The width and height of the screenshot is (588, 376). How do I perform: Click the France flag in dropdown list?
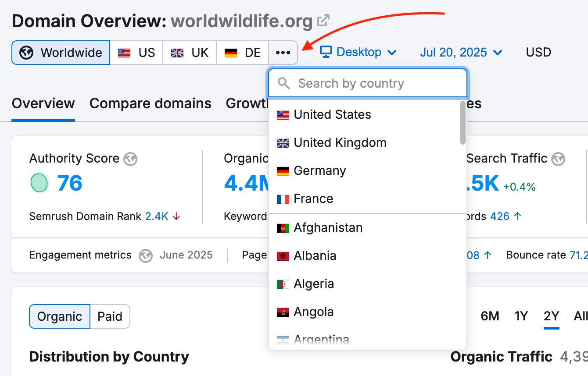click(283, 199)
